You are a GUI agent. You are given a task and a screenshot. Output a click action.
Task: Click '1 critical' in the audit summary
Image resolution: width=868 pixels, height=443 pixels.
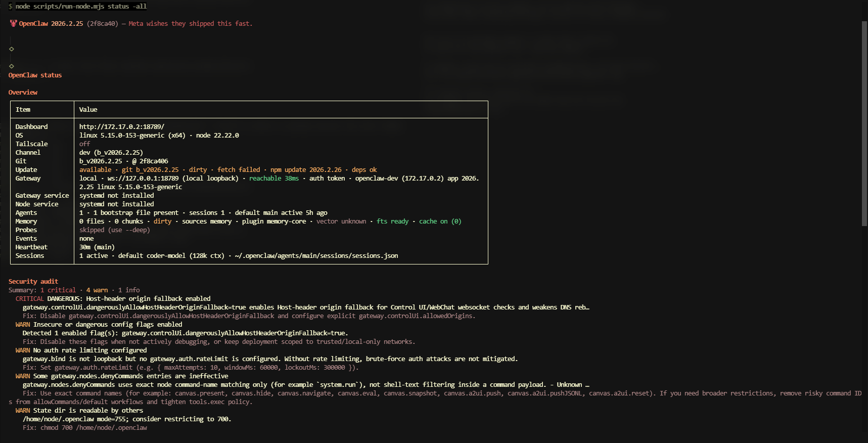point(58,290)
